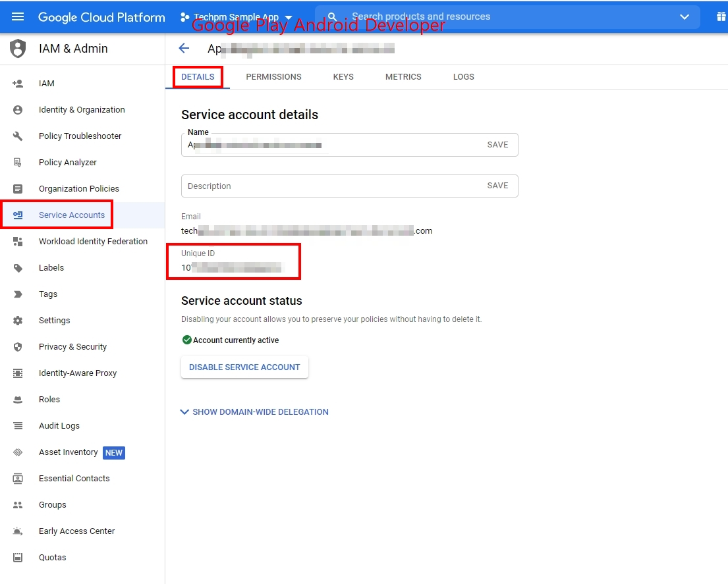Save the service account name

(497, 145)
